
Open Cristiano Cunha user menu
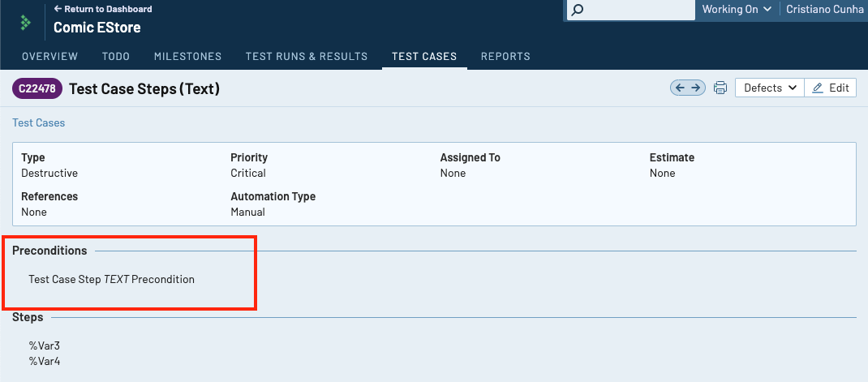coord(825,9)
